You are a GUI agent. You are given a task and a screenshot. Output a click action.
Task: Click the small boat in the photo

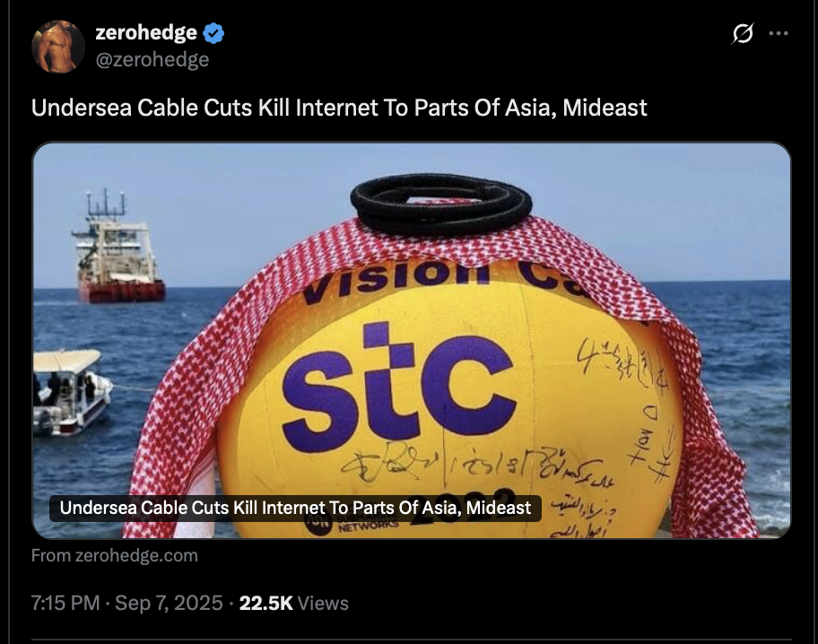tap(71, 393)
